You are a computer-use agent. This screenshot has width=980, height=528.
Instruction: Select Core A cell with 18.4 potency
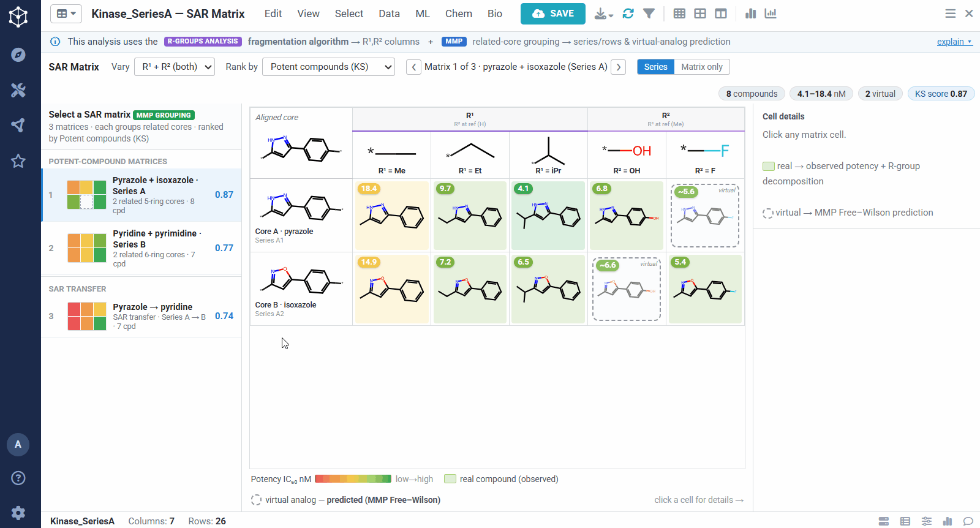click(392, 216)
